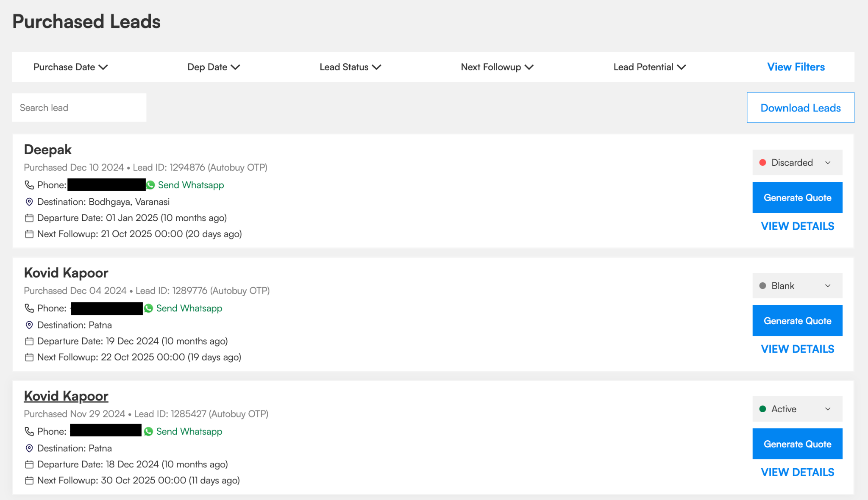Click phone icon in Deepak's lead
Screen dimensions: 868x500
click(x=29, y=185)
